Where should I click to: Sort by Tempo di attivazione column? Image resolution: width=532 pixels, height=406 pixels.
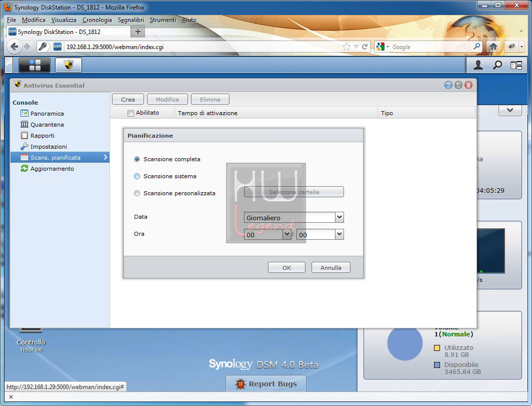tap(276, 113)
